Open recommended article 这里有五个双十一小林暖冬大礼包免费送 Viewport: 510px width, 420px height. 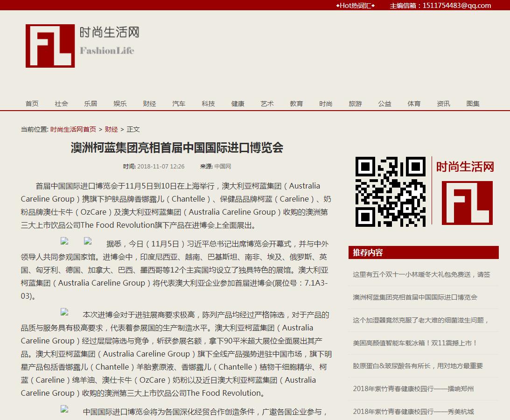pyautogui.click(x=421, y=274)
